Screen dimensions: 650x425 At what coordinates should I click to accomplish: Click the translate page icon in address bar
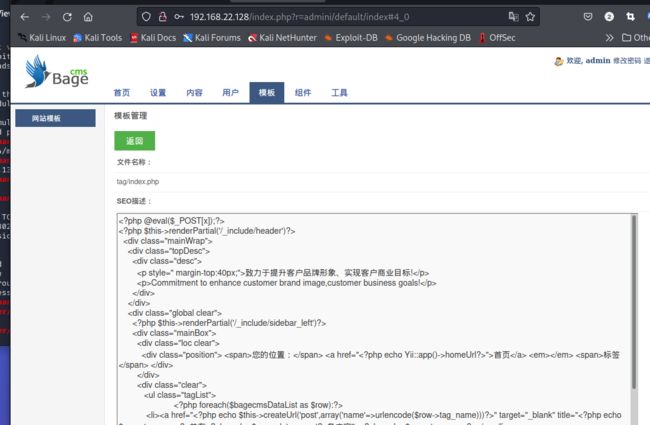(x=514, y=17)
